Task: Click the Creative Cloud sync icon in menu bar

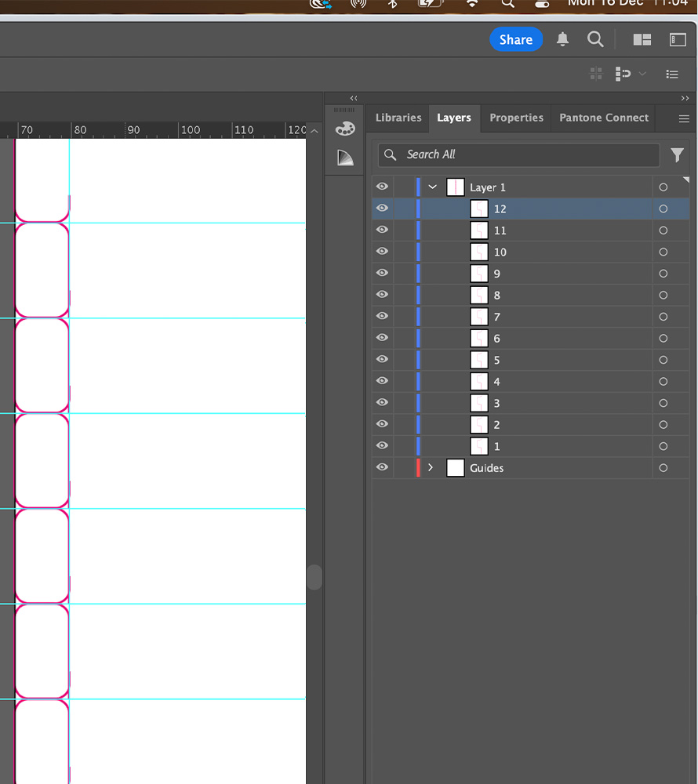Action: click(x=321, y=4)
